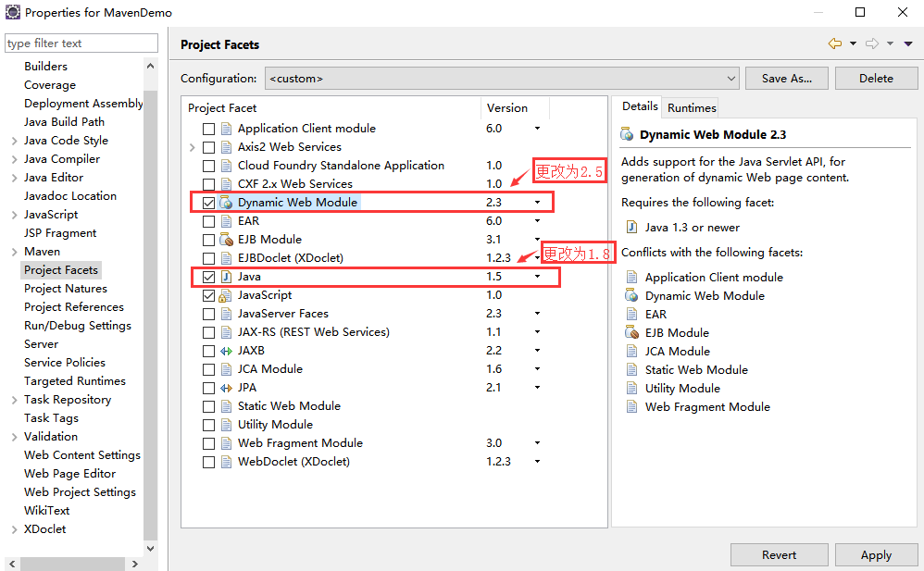Open the Dynamic Web Module version dropdown
The height and width of the screenshot is (571, 924).
[x=537, y=203]
